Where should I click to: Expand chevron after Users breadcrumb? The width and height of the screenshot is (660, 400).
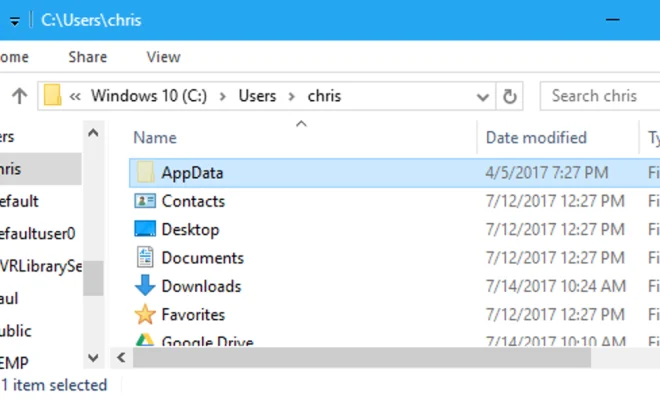pyautogui.click(x=292, y=97)
